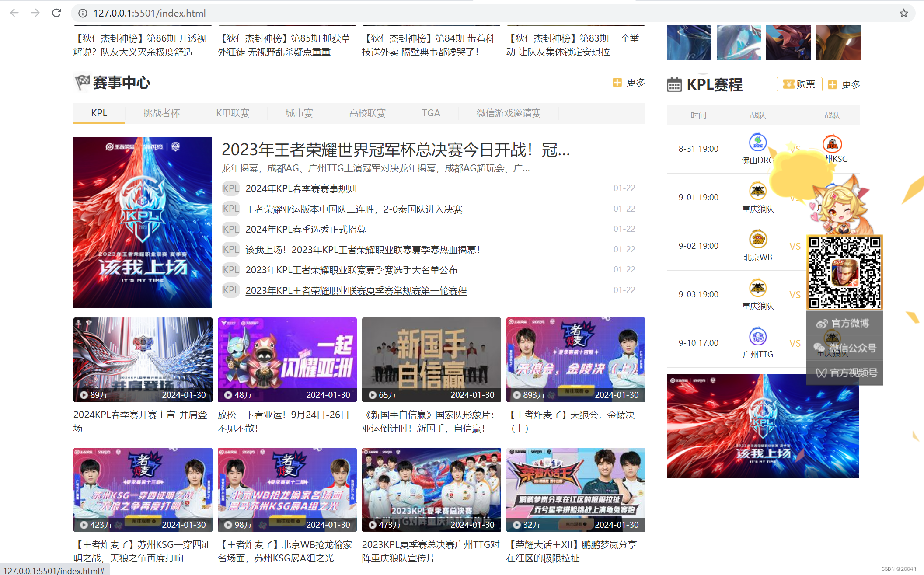Reload the page with the browser refresh icon

56,13
